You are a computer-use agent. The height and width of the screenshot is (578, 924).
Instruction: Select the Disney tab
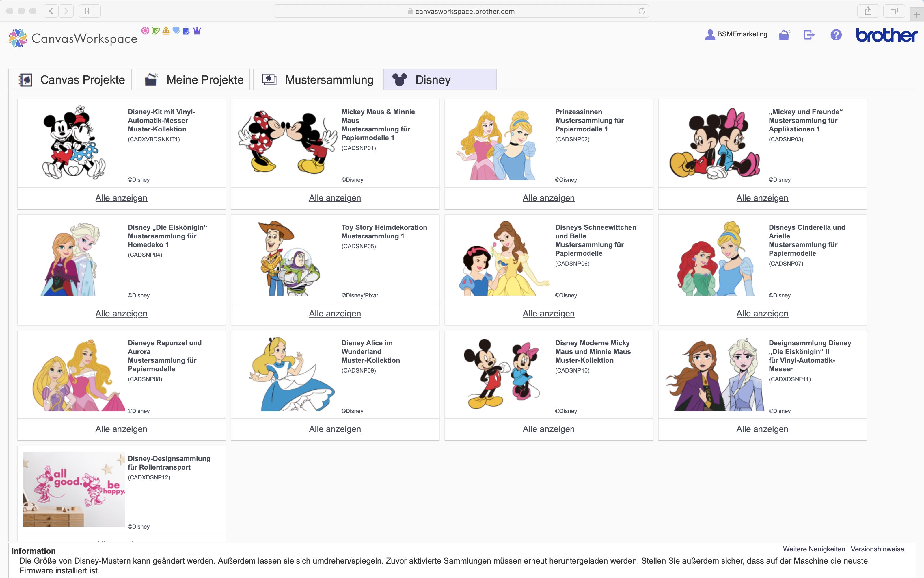pos(440,79)
